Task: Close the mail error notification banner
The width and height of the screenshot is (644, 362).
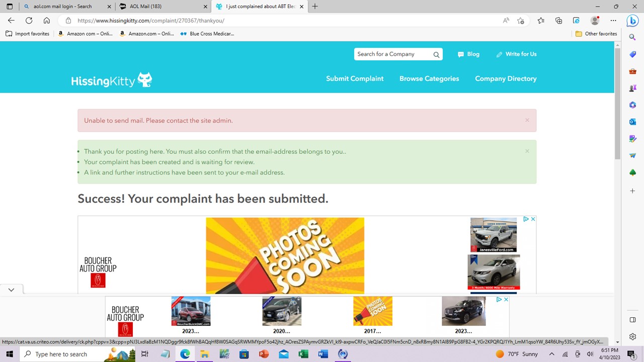Action: coord(527,120)
